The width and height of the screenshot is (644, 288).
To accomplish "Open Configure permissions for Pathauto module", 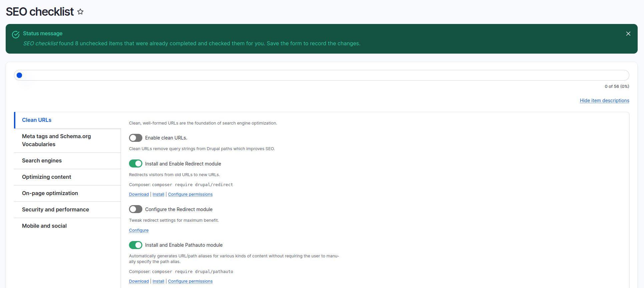I will [x=190, y=281].
